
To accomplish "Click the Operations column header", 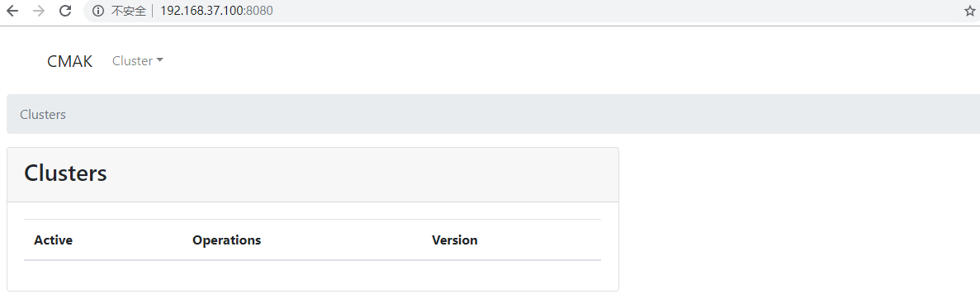I will click(x=226, y=240).
